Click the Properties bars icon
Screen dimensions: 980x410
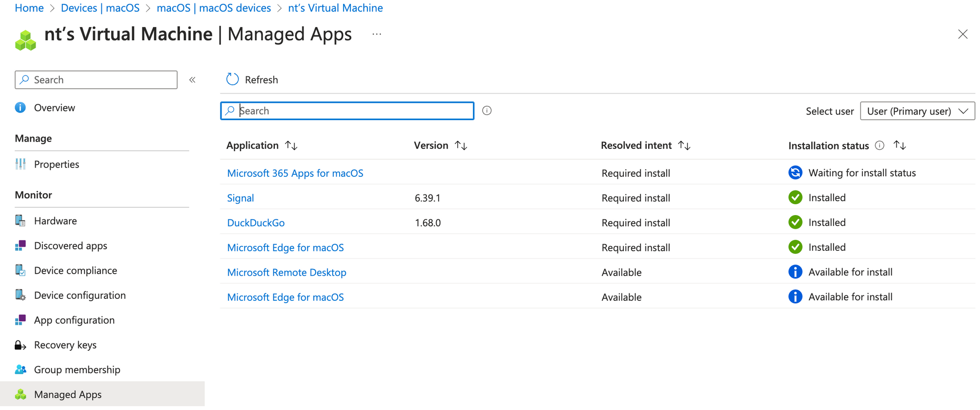[x=21, y=164]
